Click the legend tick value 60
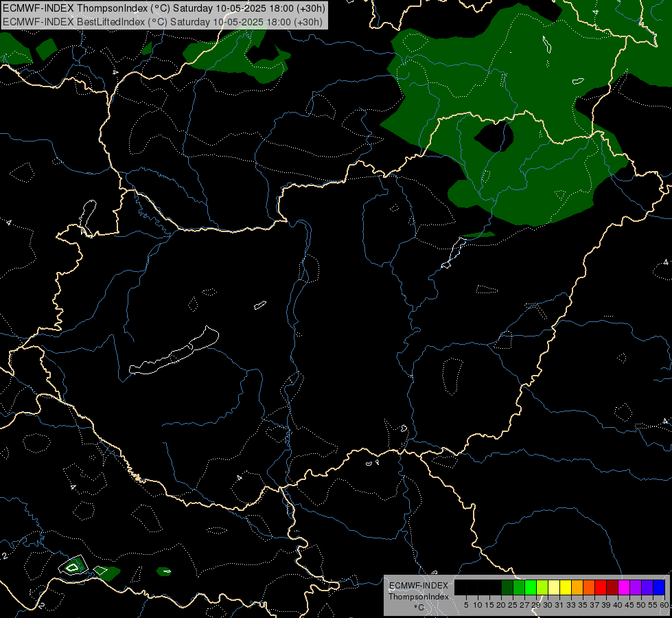Screen dimensions: 672x618 pos(664,605)
